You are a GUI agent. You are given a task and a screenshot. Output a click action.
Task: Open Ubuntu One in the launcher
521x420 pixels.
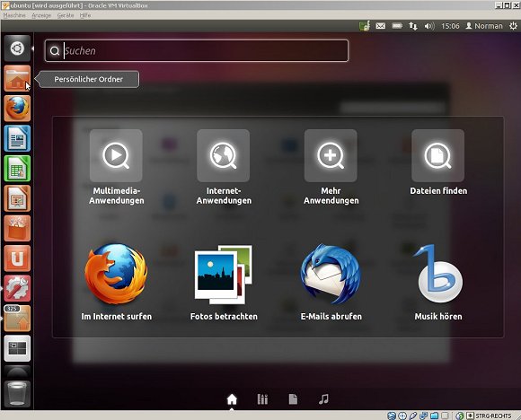coord(17,258)
